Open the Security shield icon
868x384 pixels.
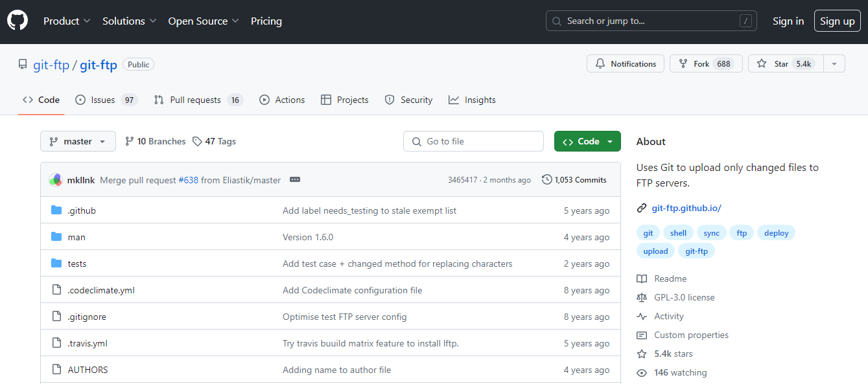(x=390, y=99)
